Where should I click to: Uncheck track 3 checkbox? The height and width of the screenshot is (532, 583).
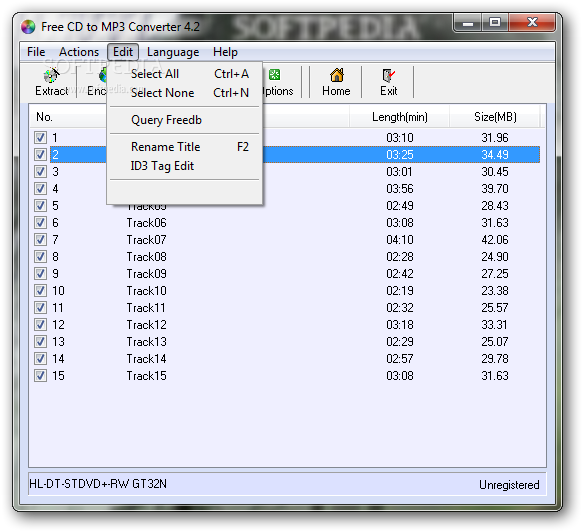coord(40,171)
